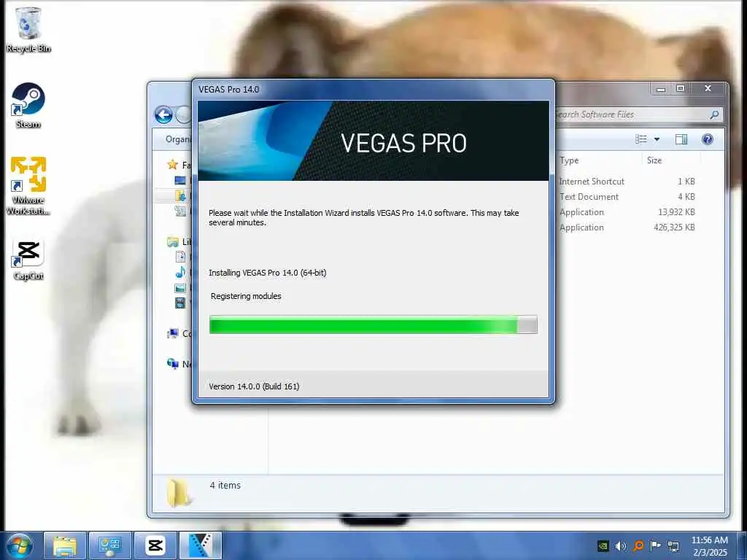747x560 pixels.
Task: Click the clock showing 11:56 AM
Action: [x=709, y=540]
